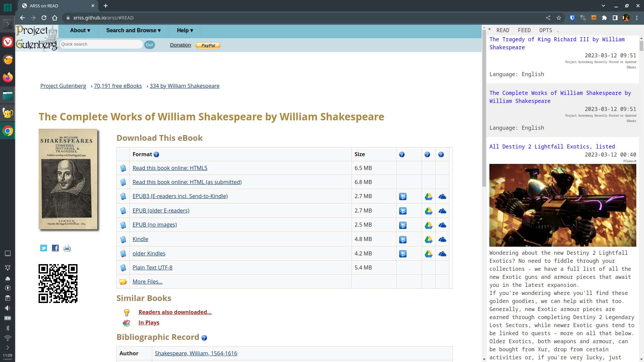Expand the hidden dock tray arrow near the clock
Viewport: 644px width, 362px height.
(8, 348)
